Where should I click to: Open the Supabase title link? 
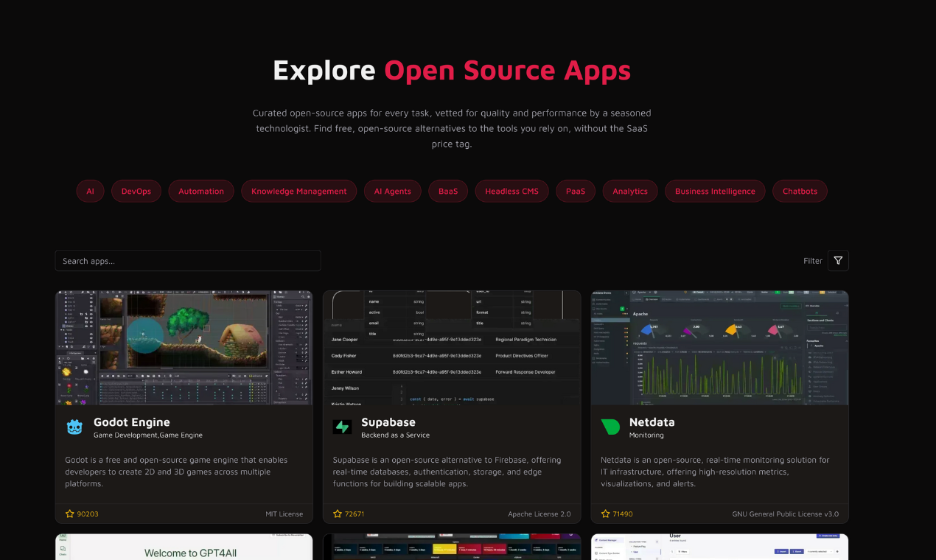coord(388,422)
